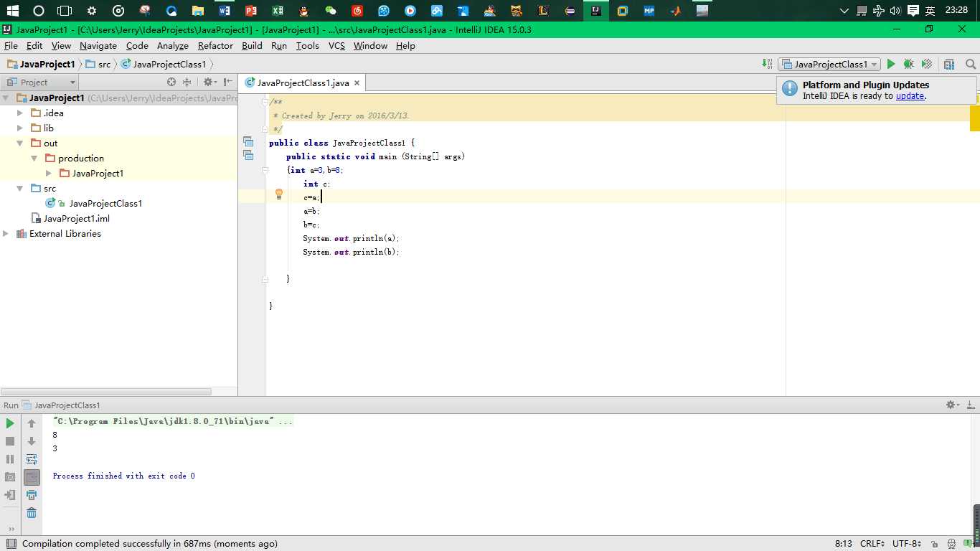The image size is (980, 551).
Task: Expand the JavaProject1 folder under production
Action: [48, 173]
